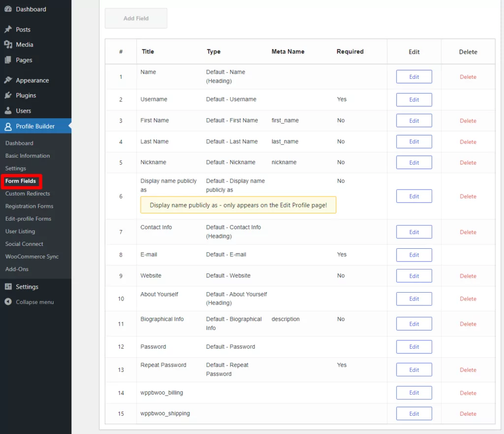
Task: Edit the Biographical Info field
Action: [x=414, y=324]
